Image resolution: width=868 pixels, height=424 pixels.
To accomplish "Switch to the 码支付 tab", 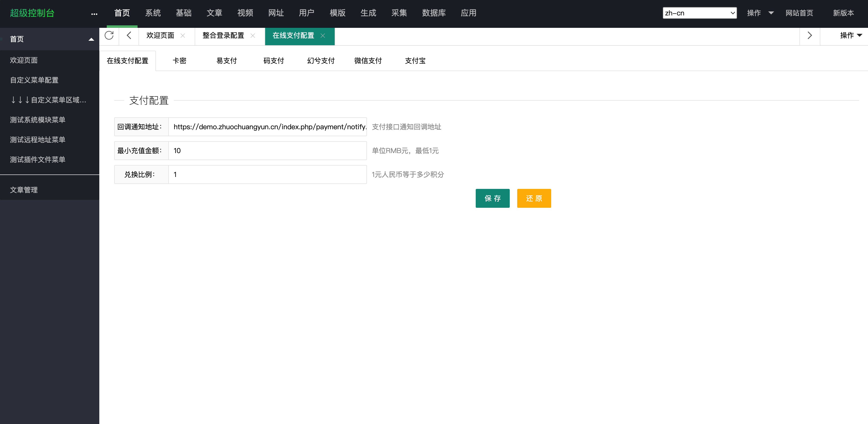I will 274,61.
